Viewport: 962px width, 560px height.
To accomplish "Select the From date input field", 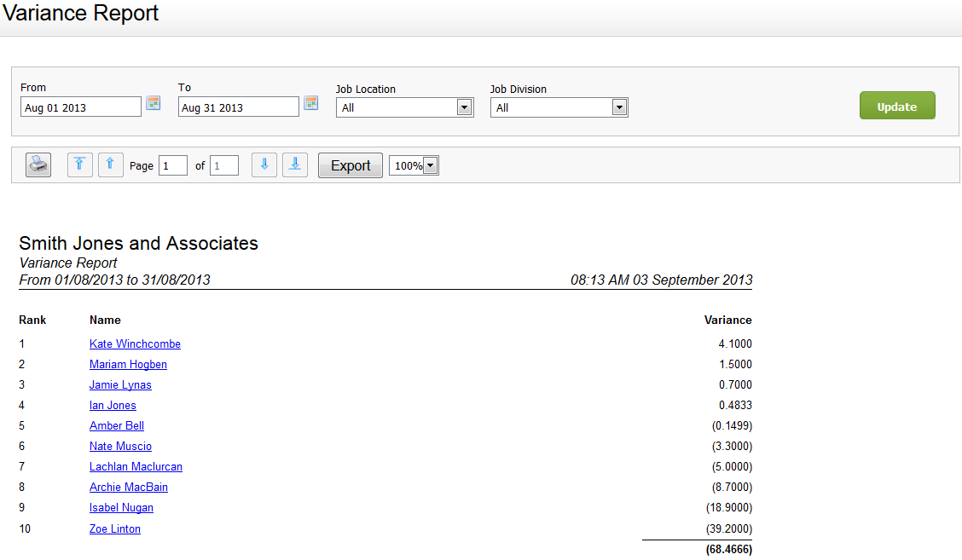I will tap(80, 106).
